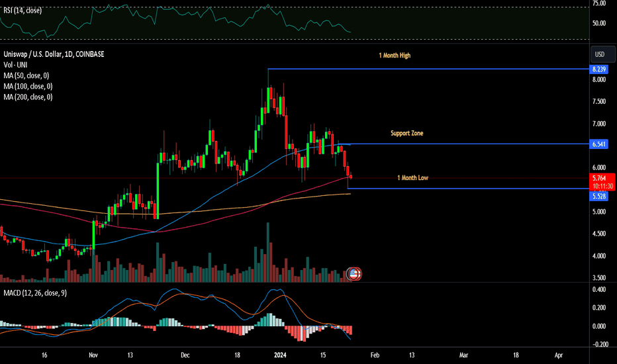The image size is (617, 364).
Task: Open the USD currency selector
Action: click(x=602, y=54)
